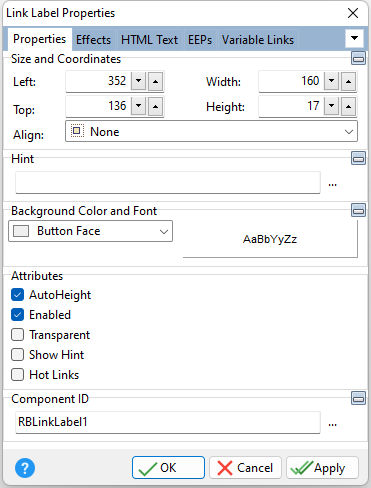Switch to the EEPs tab
The image size is (371, 488).
pos(200,40)
